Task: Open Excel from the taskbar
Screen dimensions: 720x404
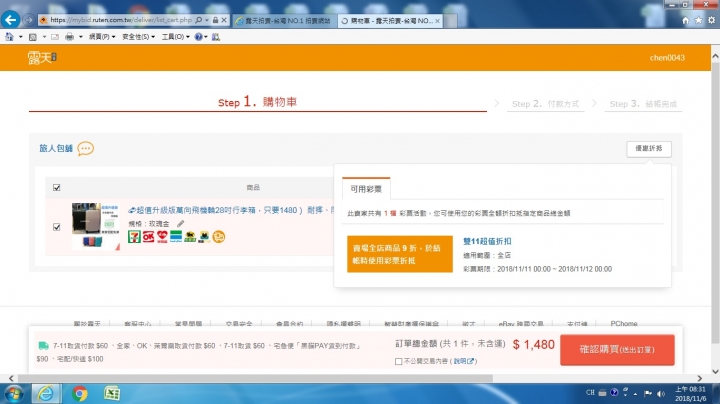Action: click(112, 393)
